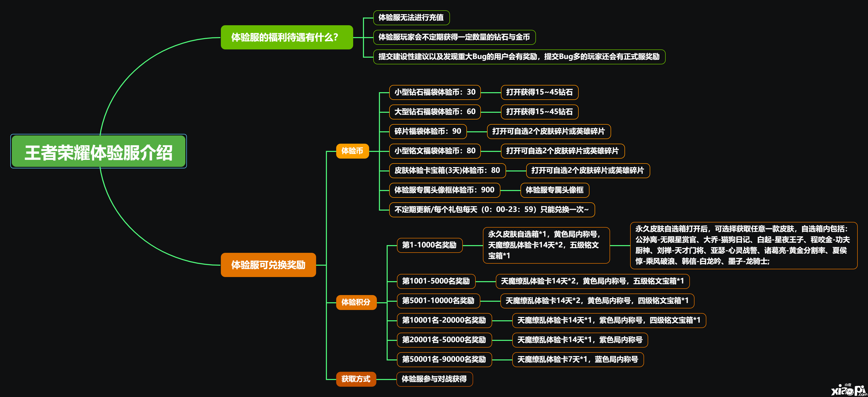The width and height of the screenshot is (868, 397).
Task: Click 打开获得15~45钻石 next to 小型钻石福袋
Action: point(540,92)
